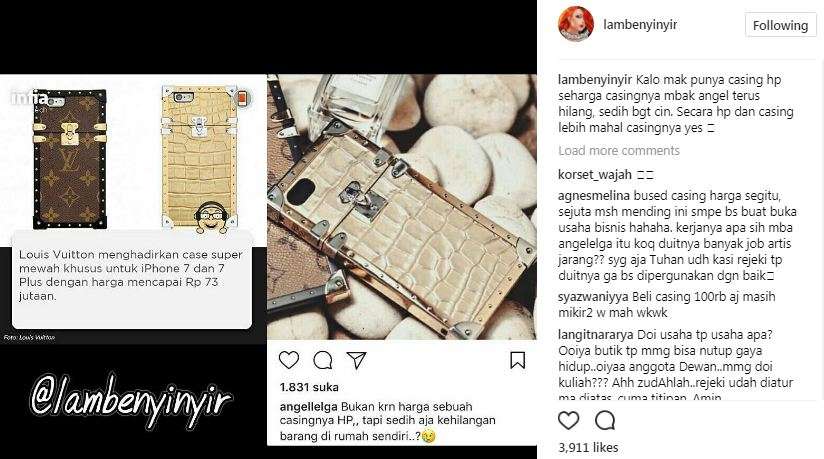Image resolution: width=824 pixels, height=459 pixels.
Task: Bookmark the embedded post with the save icon
Action: [518, 360]
